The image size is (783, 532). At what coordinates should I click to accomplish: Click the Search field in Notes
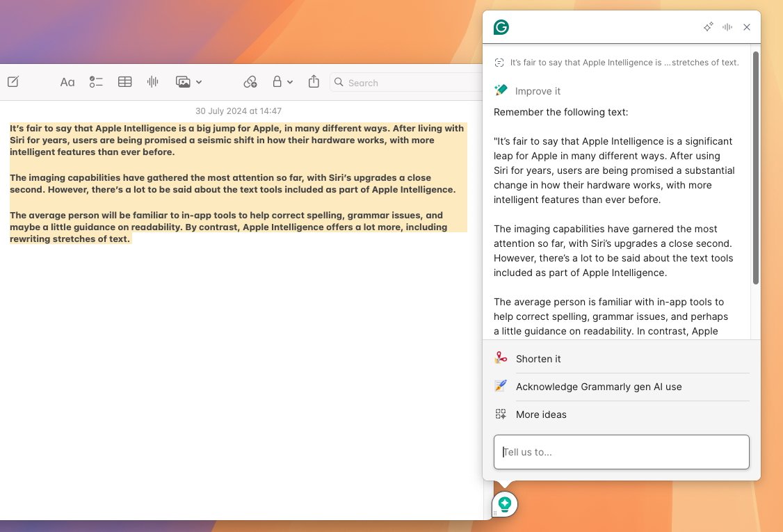[407, 83]
